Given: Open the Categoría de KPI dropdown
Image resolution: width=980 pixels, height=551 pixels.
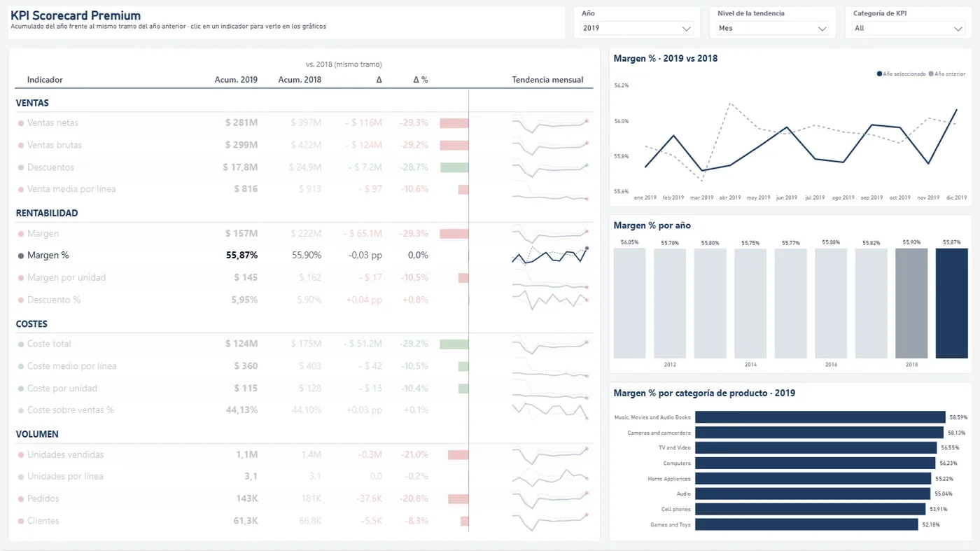Looking at the screenshot, I should (x=909, y=29).
